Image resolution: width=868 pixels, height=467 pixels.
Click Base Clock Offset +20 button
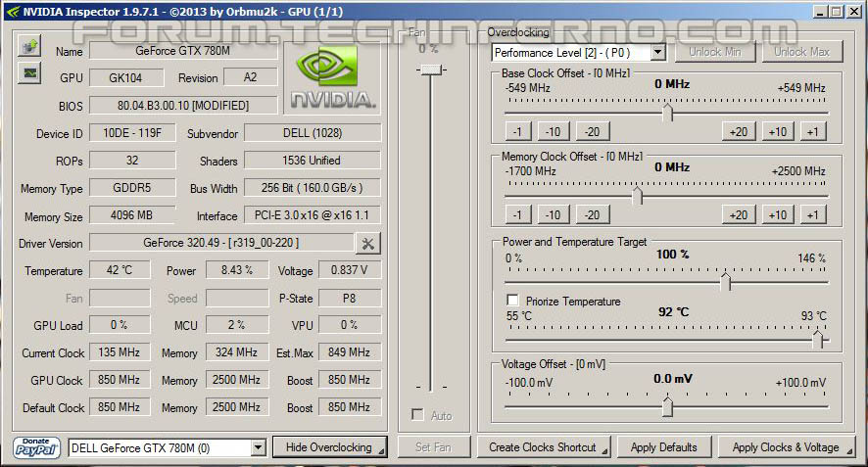739,132
